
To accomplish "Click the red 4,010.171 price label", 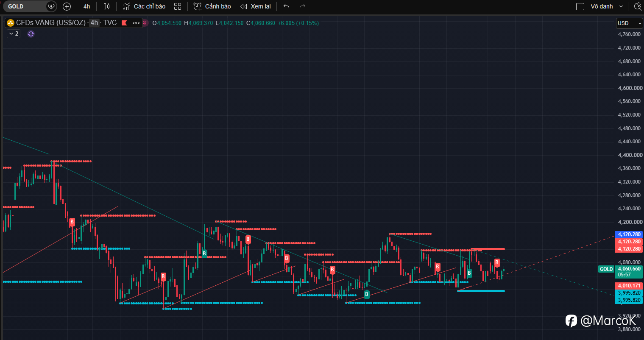I will (629, 286).
